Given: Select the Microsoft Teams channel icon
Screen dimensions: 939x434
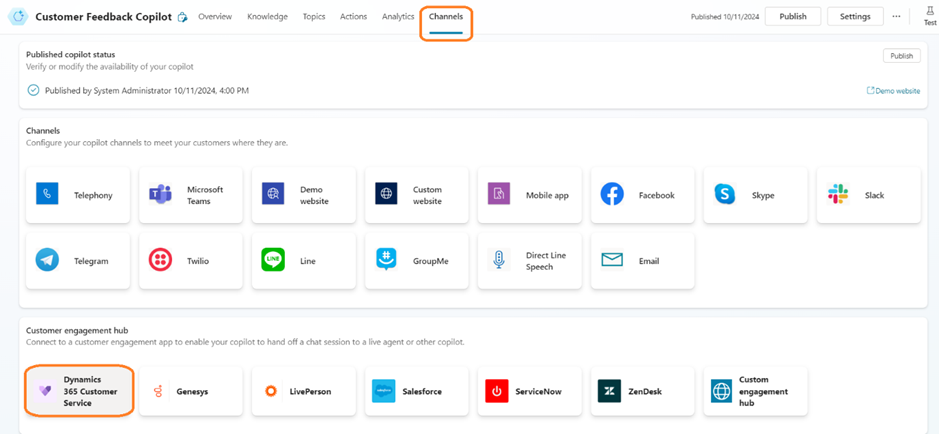Looking at the screenshot, I should tap(160, 195).
